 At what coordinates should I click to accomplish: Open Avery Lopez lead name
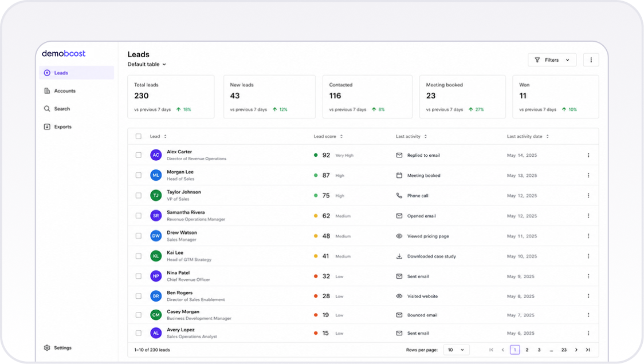tap(180, 330)
